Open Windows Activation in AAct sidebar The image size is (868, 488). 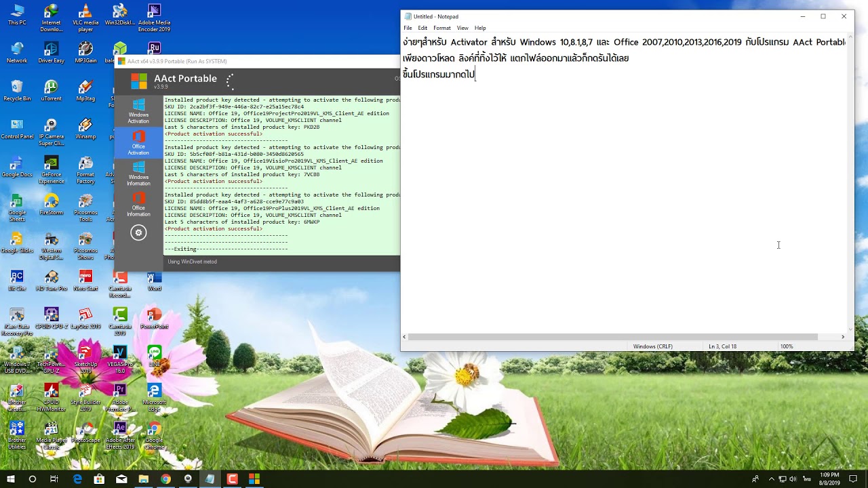(138, 111)
